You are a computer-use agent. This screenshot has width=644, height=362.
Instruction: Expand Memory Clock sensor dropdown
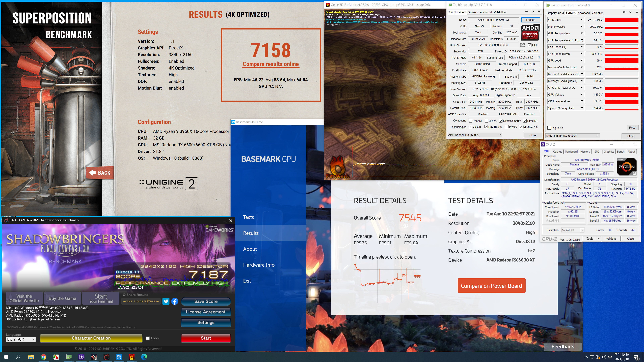(581, 26)
